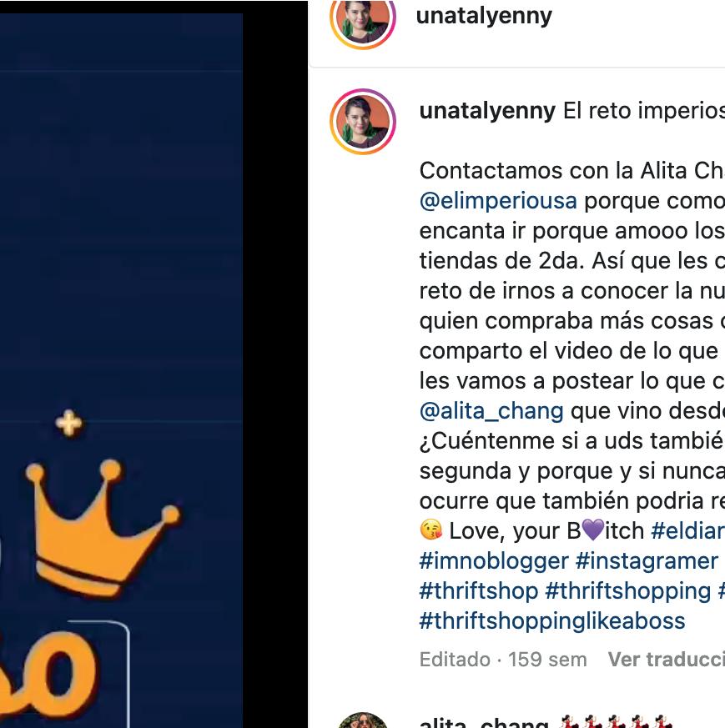Open the #eldiar hashtag after Love, your Bitch
Image resolution: width=725 pixels, height=728 pixels.
coord(687,530)
